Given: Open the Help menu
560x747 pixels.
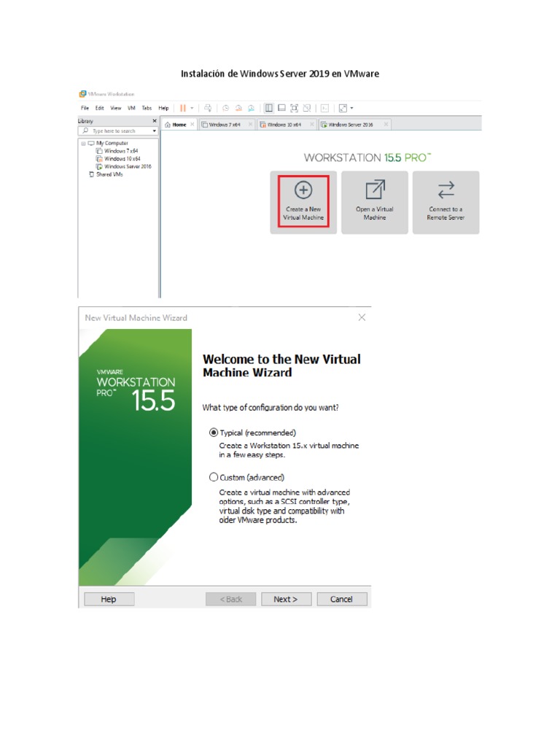Looking at the screenshot, I should 163,108.
